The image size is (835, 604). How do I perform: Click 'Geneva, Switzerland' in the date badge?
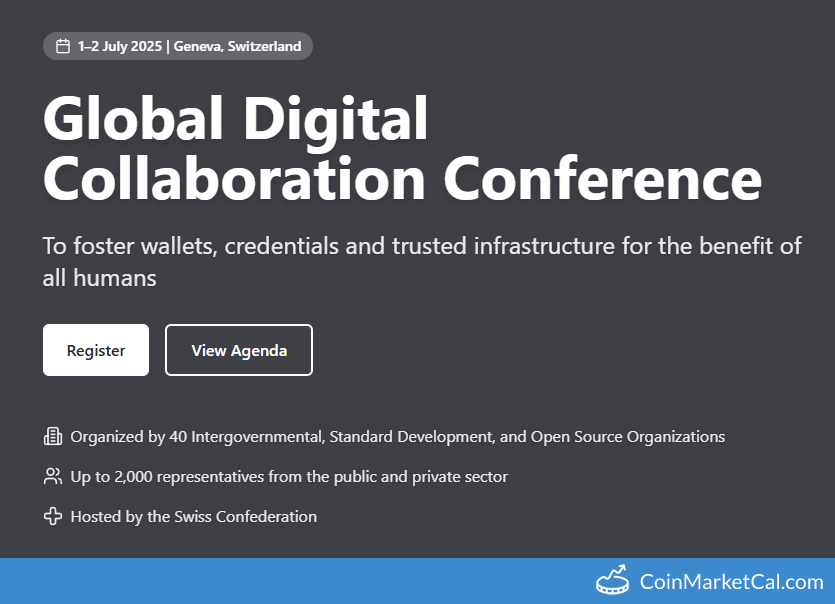click(237, 46)
